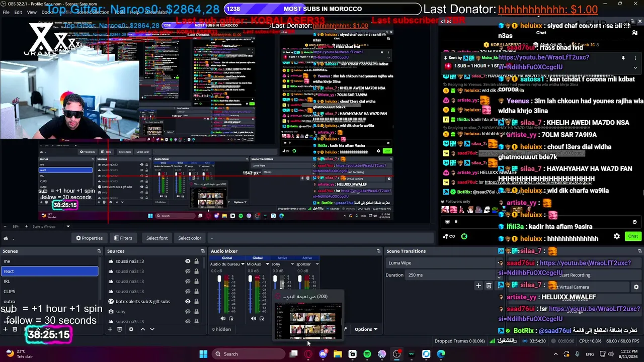Open the File menu
The width and height of the screenshot is (644, 362).
click(x=6, y=12)
